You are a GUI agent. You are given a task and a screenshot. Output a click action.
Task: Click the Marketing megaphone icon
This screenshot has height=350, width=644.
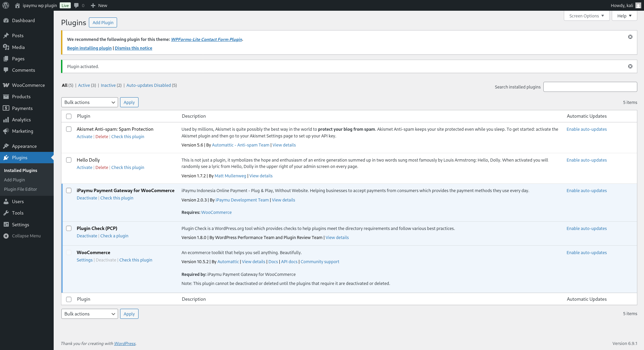[6, 131]
